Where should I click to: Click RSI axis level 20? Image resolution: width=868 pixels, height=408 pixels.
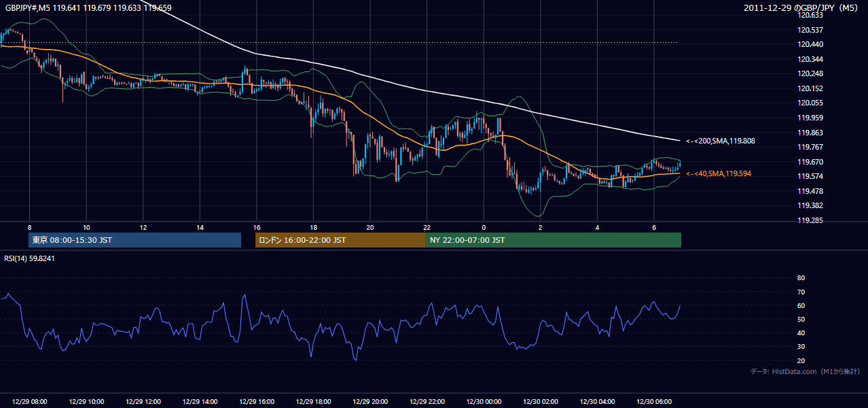801,360
